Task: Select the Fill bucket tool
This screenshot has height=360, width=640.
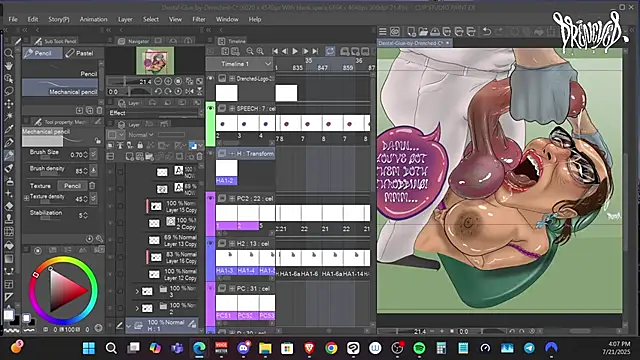Action: tap(9, 245)
